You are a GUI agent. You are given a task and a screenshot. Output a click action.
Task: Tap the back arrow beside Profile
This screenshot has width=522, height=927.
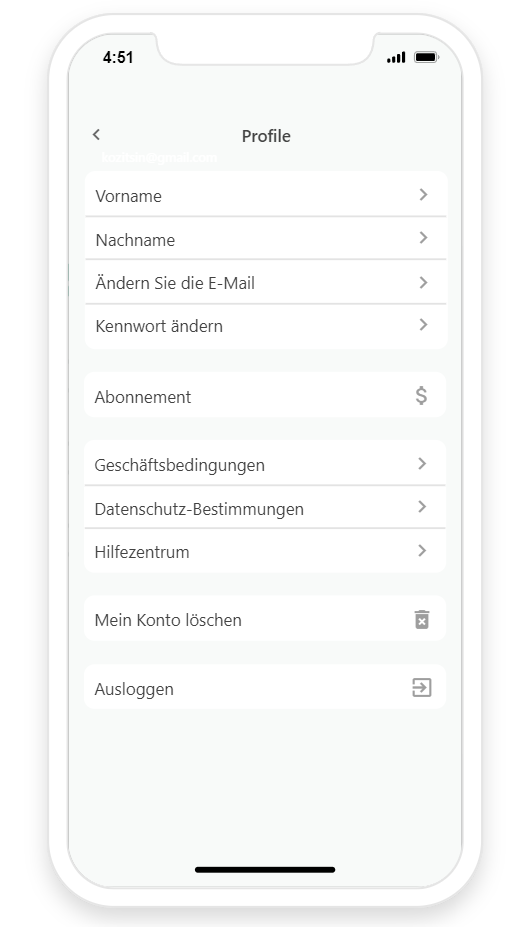pyautogui.click(x=96, y=135)
